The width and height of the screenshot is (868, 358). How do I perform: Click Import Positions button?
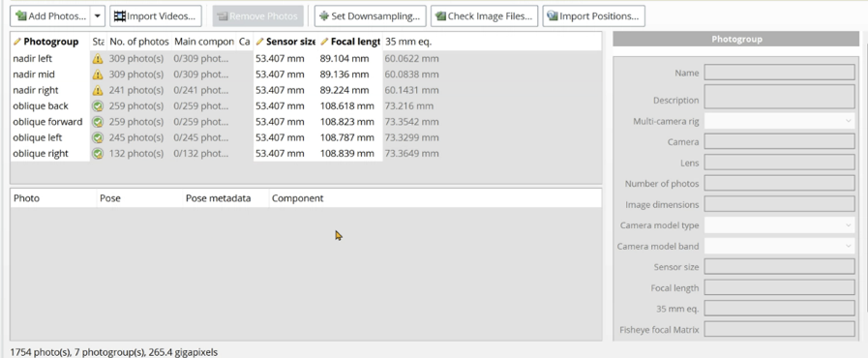(x=593, y=16)
